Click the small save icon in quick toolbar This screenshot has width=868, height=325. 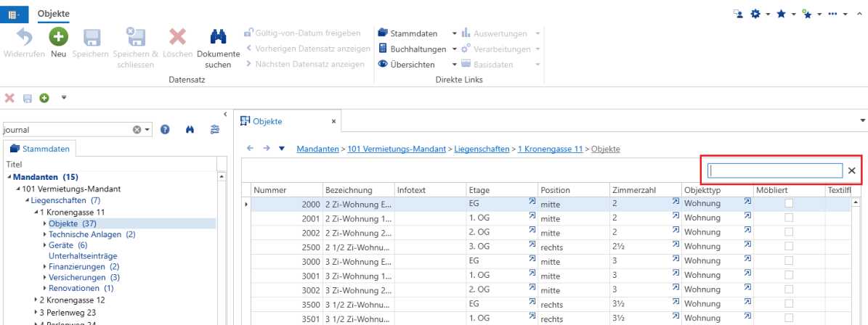[x=27, y=98]
